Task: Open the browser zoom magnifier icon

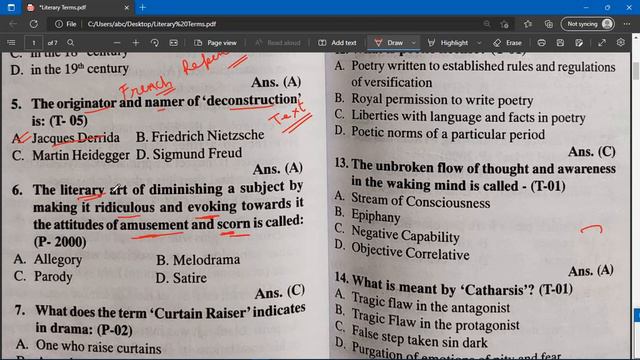Action: point(487,24)
